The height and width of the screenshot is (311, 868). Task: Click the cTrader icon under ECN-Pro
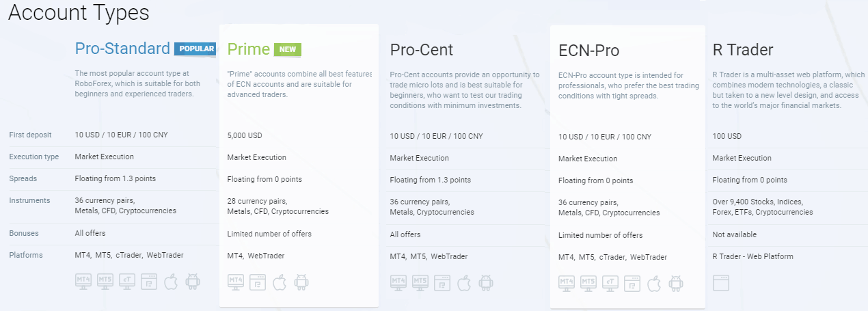(610, 282)
